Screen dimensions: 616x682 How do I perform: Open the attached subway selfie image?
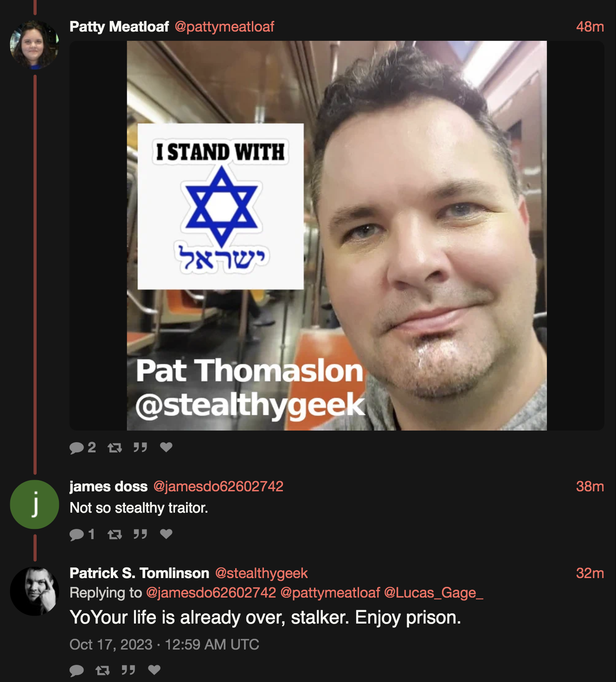pyautogui.click(x=337, y=236)
